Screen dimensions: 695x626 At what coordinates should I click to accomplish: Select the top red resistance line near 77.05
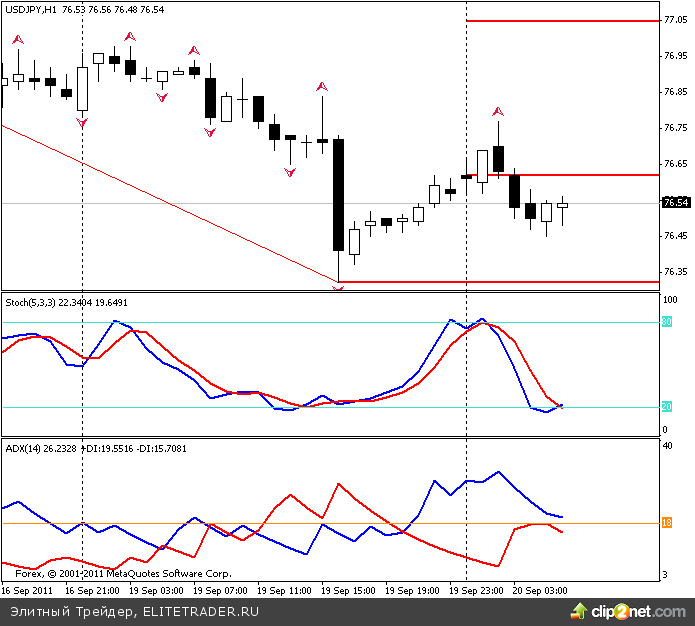coord(560,20)
